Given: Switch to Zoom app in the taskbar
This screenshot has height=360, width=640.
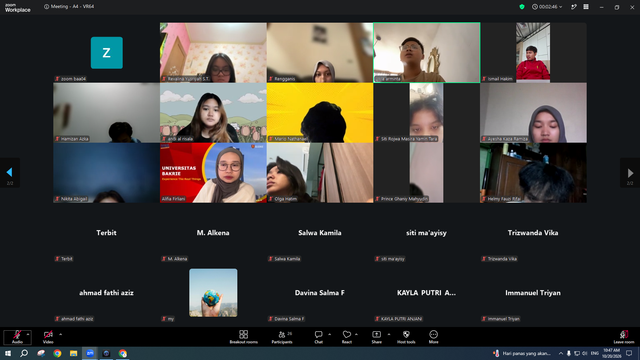Looking at the screenshot, I should 90,353.
